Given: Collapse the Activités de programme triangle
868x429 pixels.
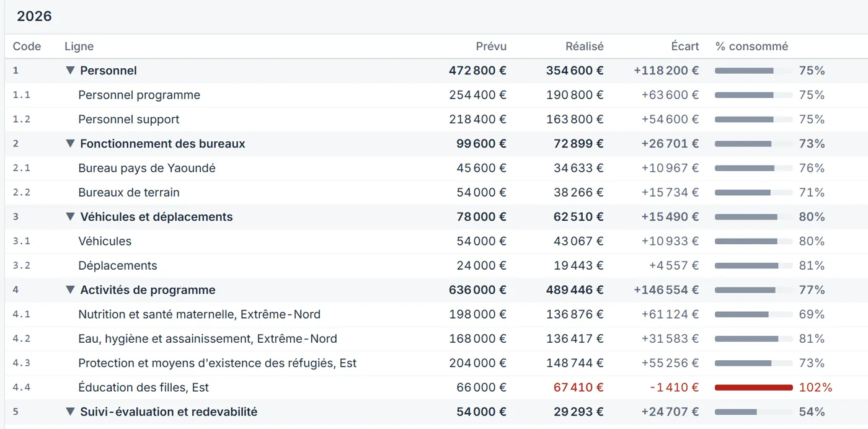Looking at the screenshot, I should click(x=70, y=290).
